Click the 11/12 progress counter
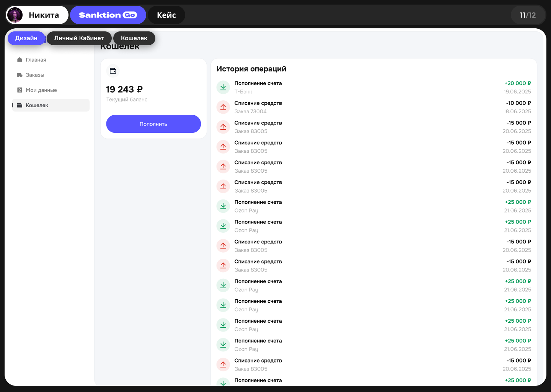 point(528,15)
